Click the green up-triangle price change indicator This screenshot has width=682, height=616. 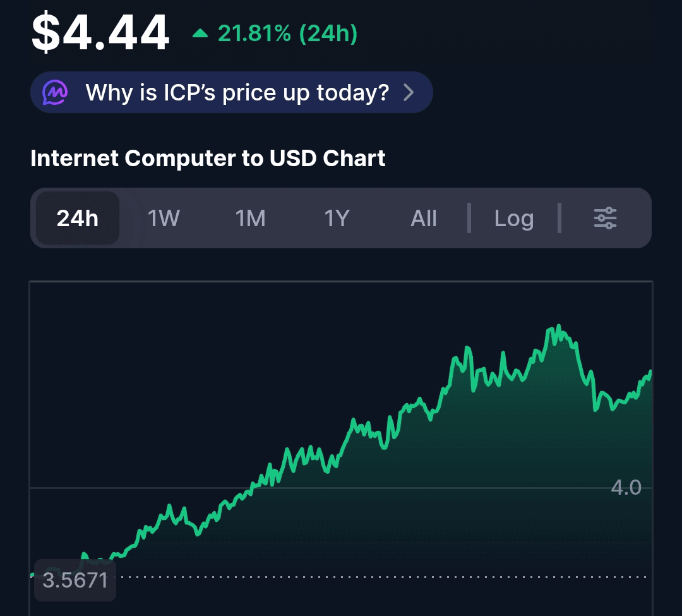click(x=200, y=33)
